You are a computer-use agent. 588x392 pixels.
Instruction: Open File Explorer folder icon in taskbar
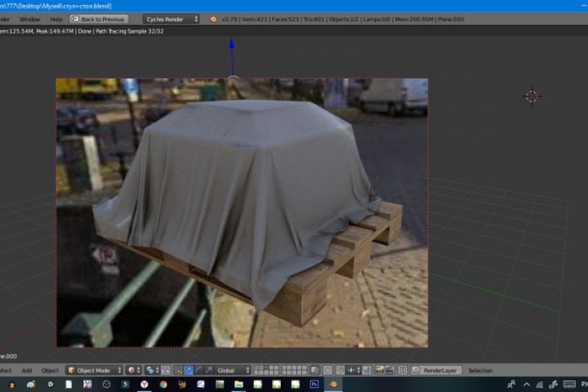238,384
